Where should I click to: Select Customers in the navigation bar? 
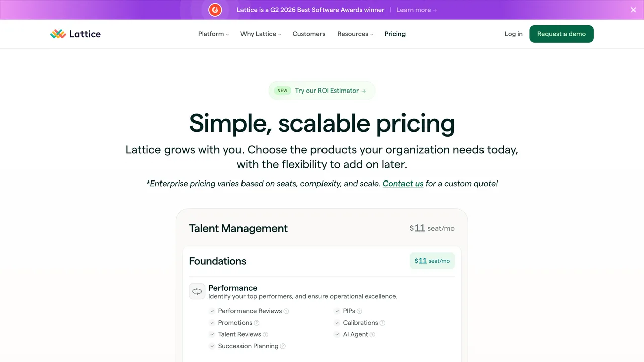(309, 34)
